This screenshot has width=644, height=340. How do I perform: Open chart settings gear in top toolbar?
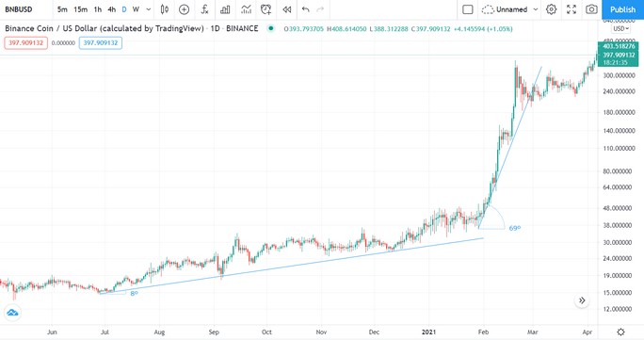pos(551,9)
